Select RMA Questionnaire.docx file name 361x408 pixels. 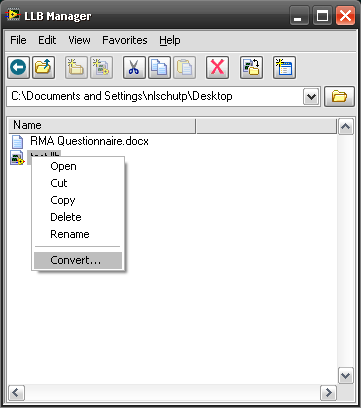[x=89, y=141]
